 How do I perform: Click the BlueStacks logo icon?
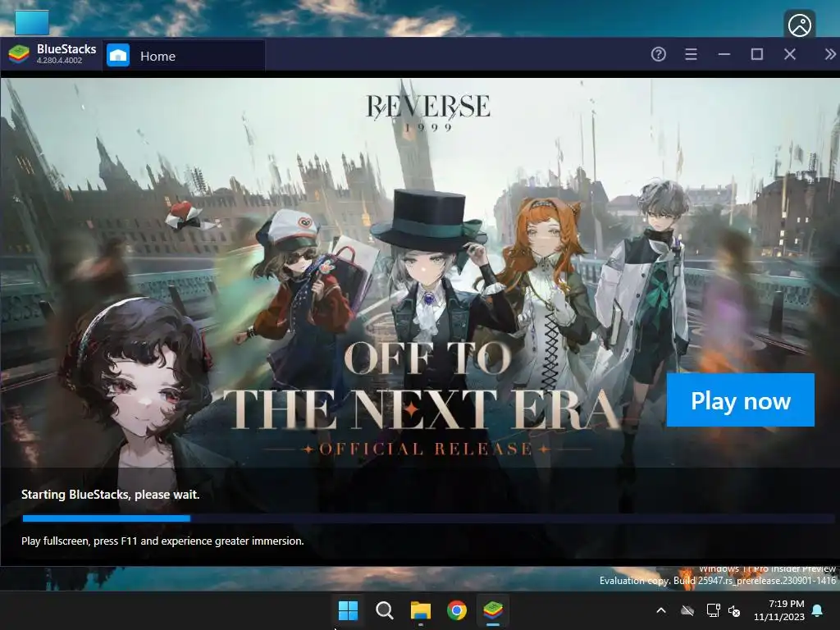tap(19, 55)
